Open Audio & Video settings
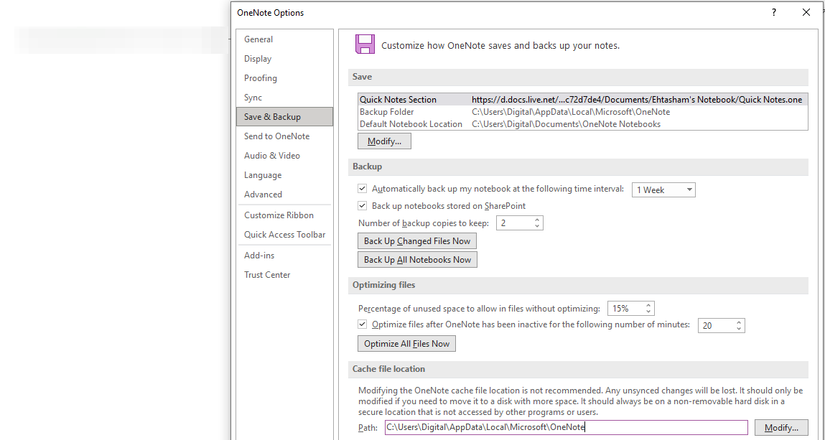 click(284, 156)
